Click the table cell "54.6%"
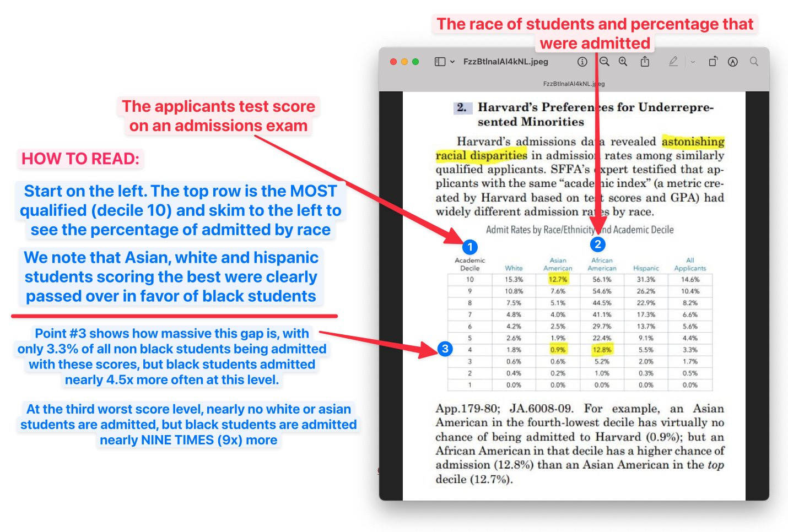This screenshot has width=788, height=532. 602,291
